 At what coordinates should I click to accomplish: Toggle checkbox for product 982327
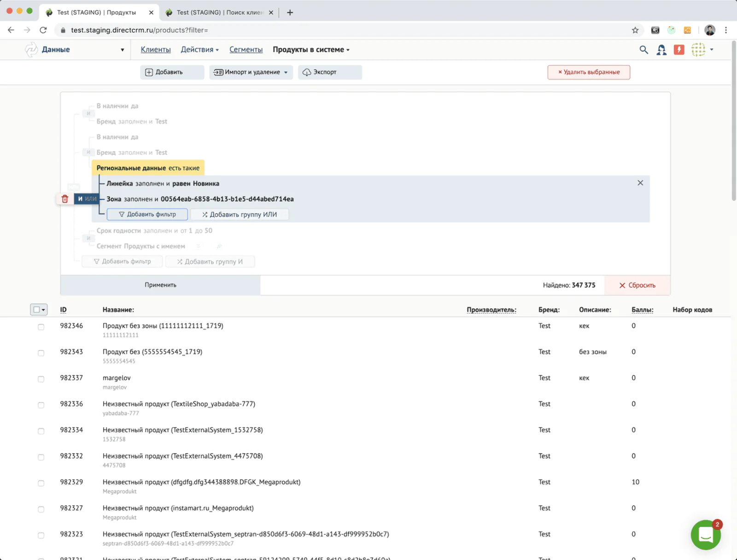pos(41,509)
